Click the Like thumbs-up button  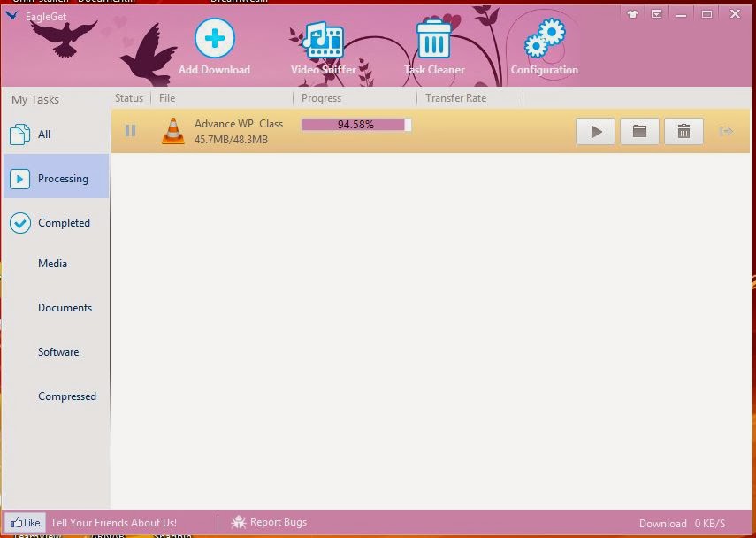(x=26, y=523)
